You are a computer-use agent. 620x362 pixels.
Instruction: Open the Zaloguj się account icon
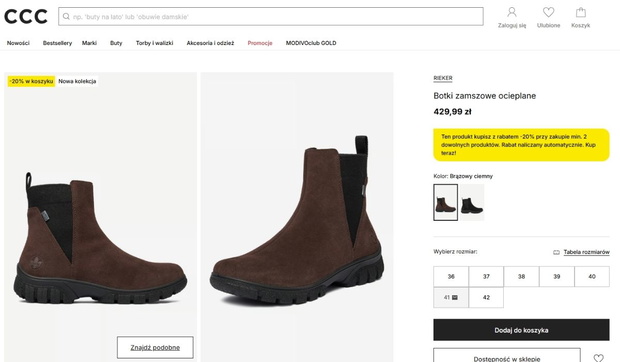pyautogui.click(x=512, y=12)
